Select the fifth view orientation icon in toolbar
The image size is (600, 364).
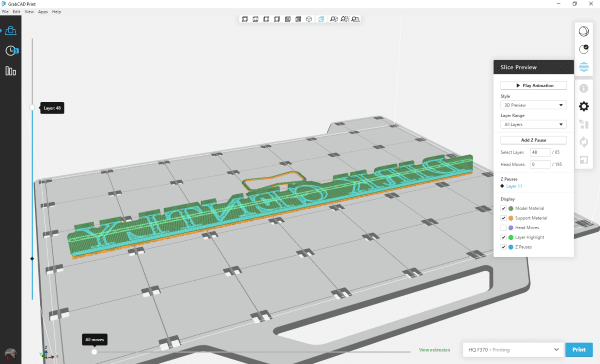288,19
